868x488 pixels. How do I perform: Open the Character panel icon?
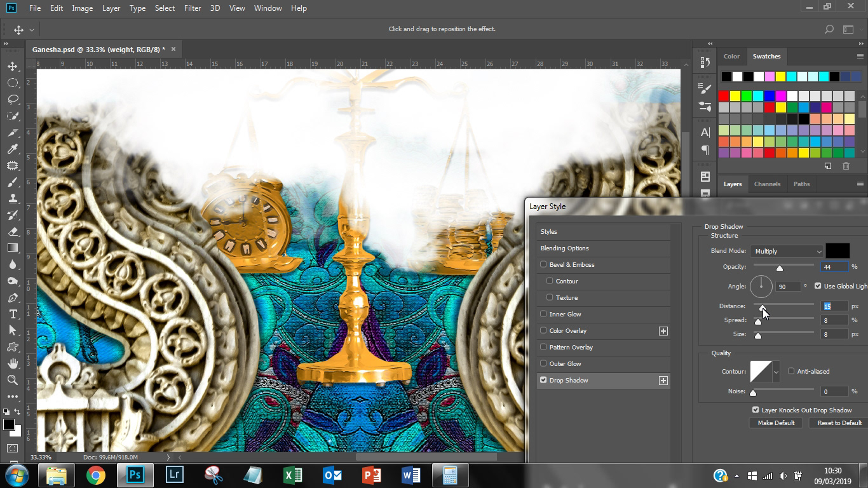click(705, 132)
